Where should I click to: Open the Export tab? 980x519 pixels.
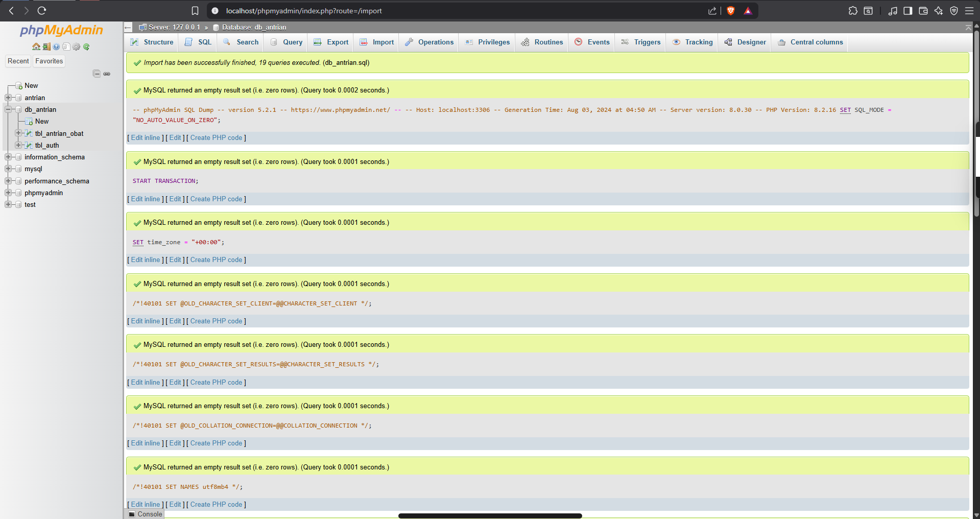[331, 42]
